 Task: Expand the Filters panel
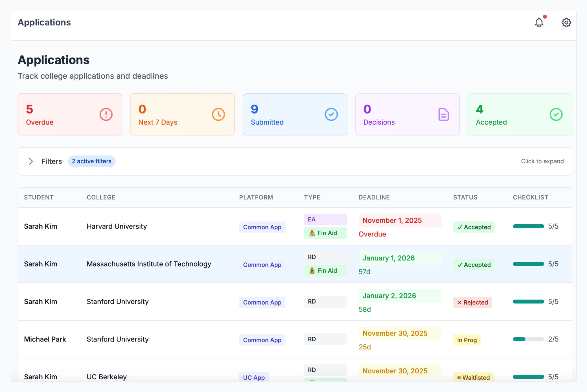52,161
